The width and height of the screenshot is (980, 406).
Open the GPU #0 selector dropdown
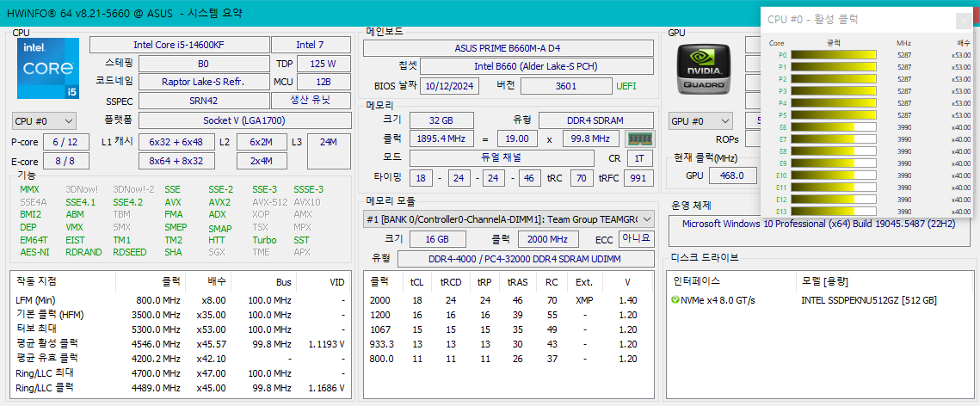[x=701, y=121]
